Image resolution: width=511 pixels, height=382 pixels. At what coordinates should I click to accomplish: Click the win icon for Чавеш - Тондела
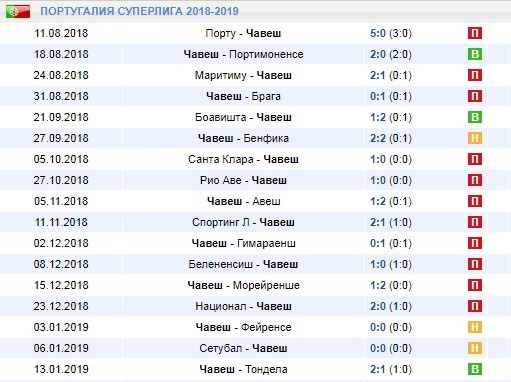click(x=475, y=369)
